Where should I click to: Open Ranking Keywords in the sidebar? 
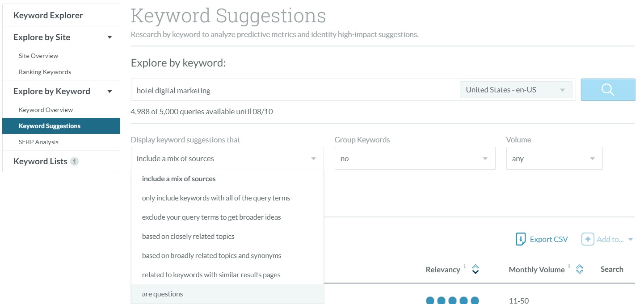tap(45, 72)
